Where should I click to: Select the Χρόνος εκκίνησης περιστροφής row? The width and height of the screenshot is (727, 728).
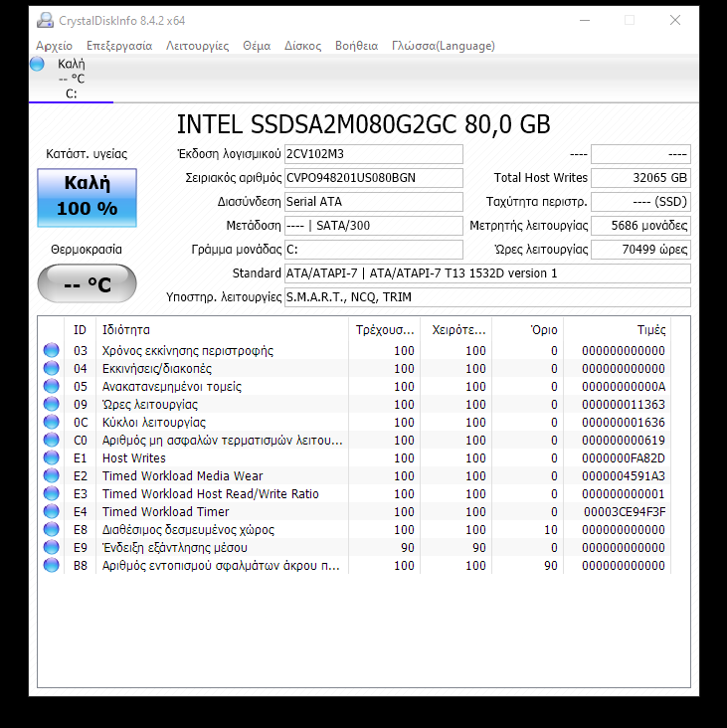(x=355, y=350)
